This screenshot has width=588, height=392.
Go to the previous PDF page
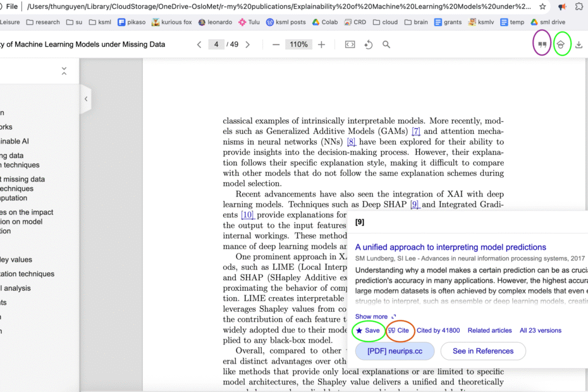point(199,45)
